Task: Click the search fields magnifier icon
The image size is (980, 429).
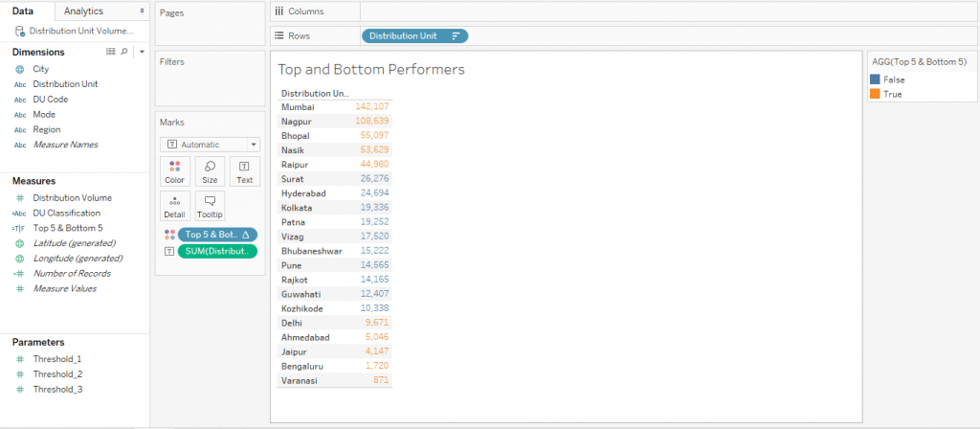Action: 125,51
